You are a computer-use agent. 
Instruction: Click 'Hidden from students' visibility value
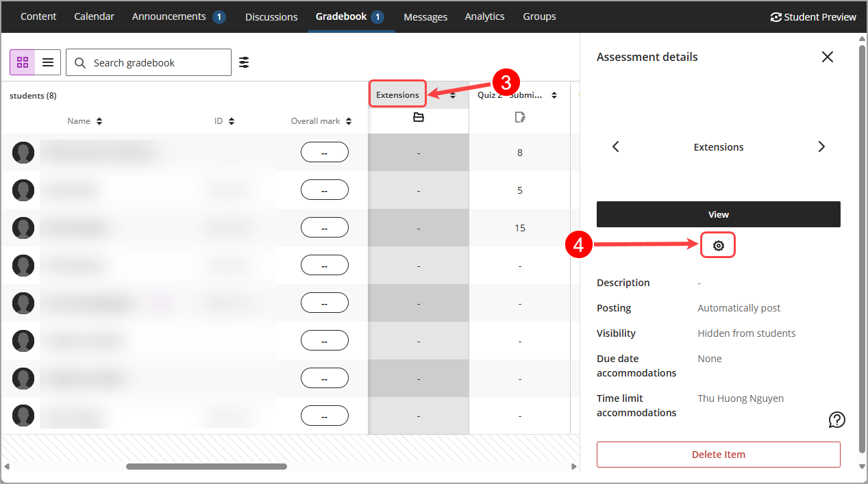click(x=746, y=333)
